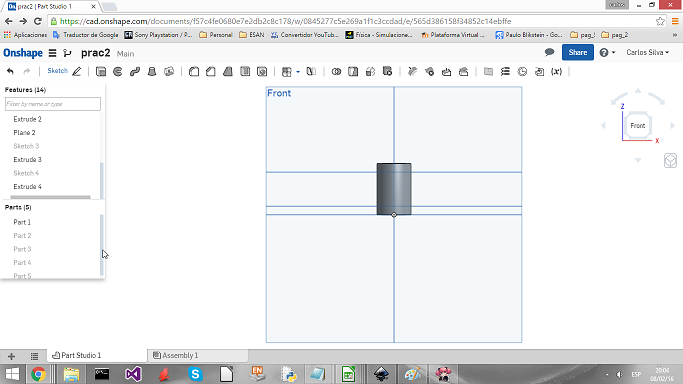Click the Undo arrow icon
Screen dimensions: 683x384
coord(10,71)
